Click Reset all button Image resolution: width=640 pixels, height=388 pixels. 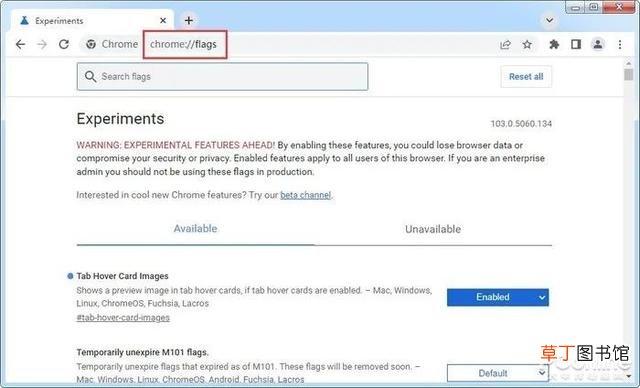526,77
